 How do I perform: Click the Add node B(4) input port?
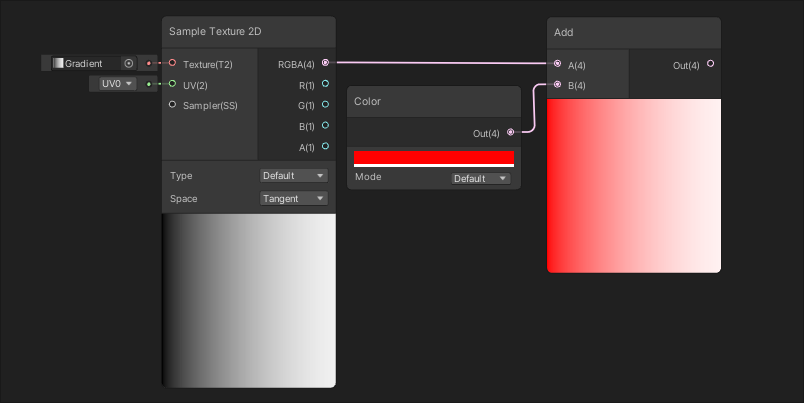point(557,85)
